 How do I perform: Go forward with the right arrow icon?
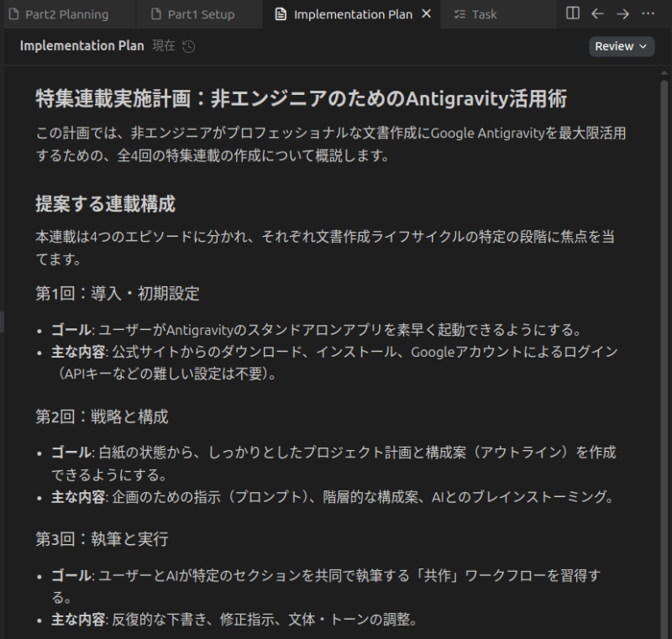(x=622, y=13)
